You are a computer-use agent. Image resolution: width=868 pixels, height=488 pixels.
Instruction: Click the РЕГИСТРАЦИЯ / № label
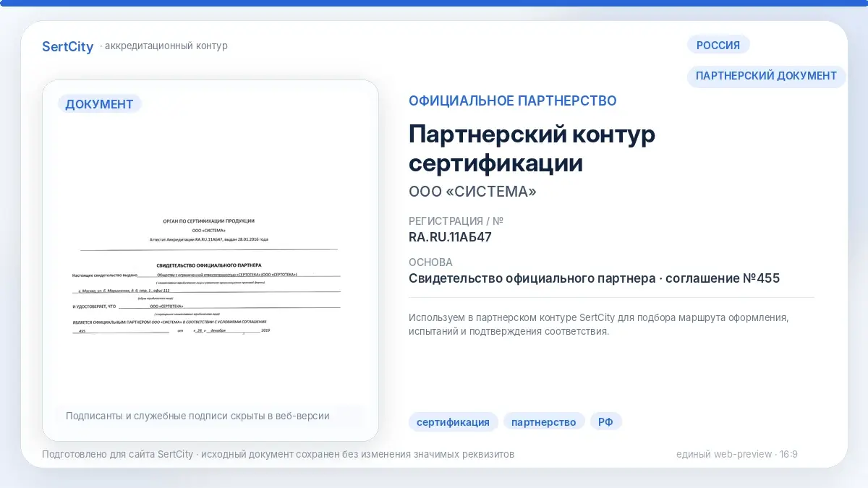pos(456,221)
